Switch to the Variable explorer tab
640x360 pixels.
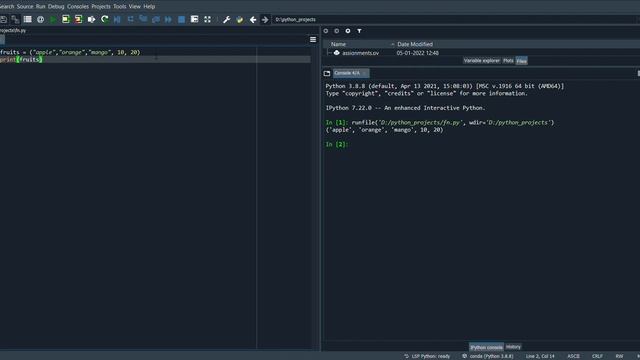tap(482, 61)
